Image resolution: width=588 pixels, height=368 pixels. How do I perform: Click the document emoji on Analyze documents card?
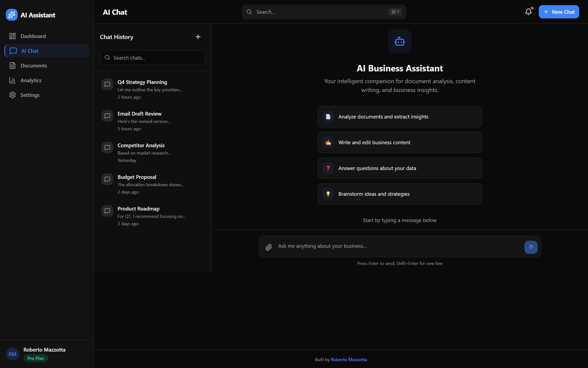pyautogui.click(x=328, y=117)
